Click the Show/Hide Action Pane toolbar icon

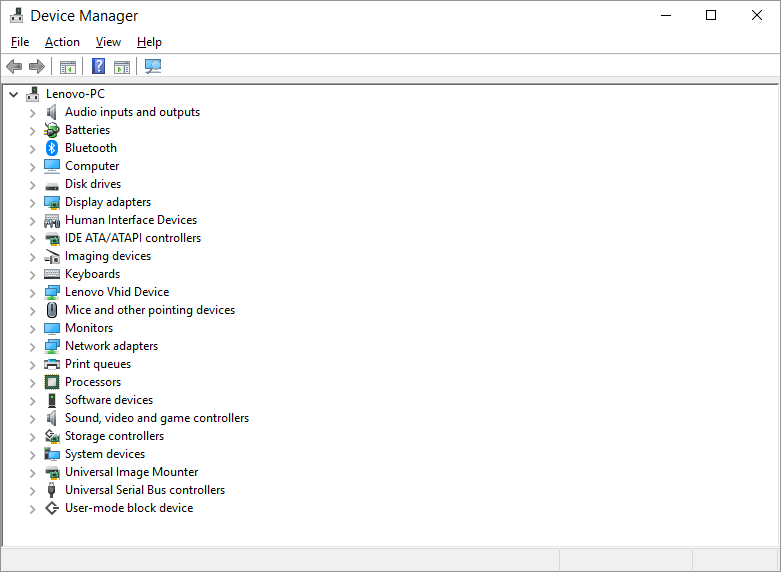point(122,66)
